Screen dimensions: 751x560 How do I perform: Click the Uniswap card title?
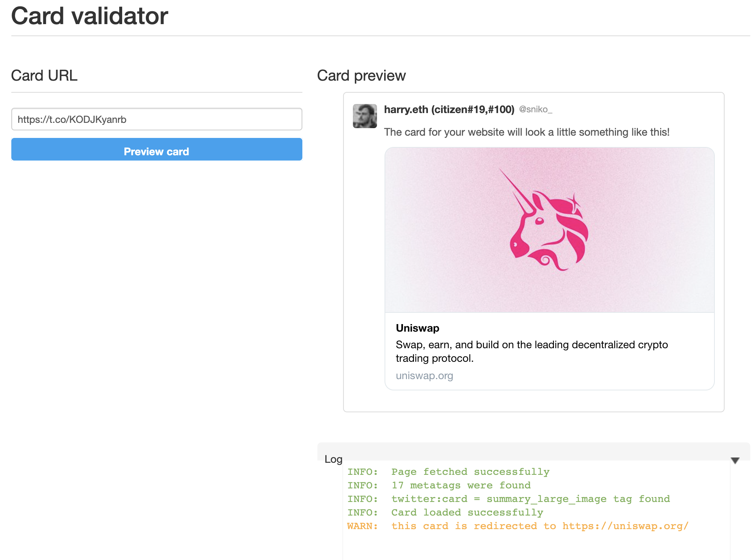coord(417,328)
